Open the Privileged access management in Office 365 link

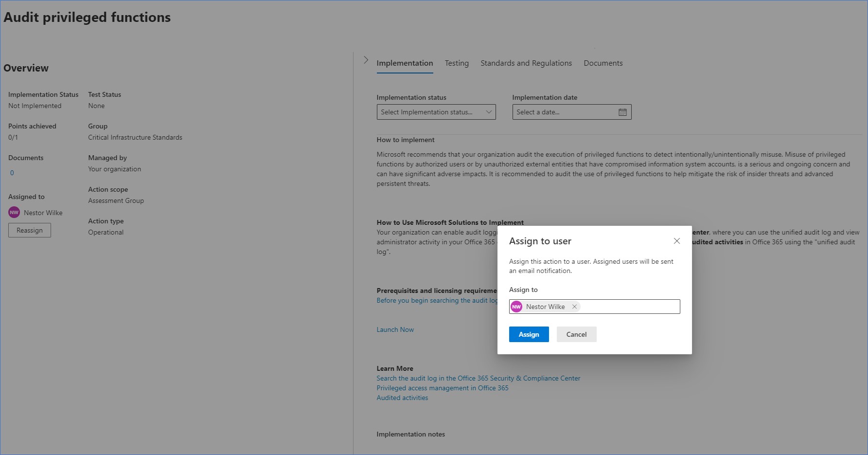[x=442, y=388]
